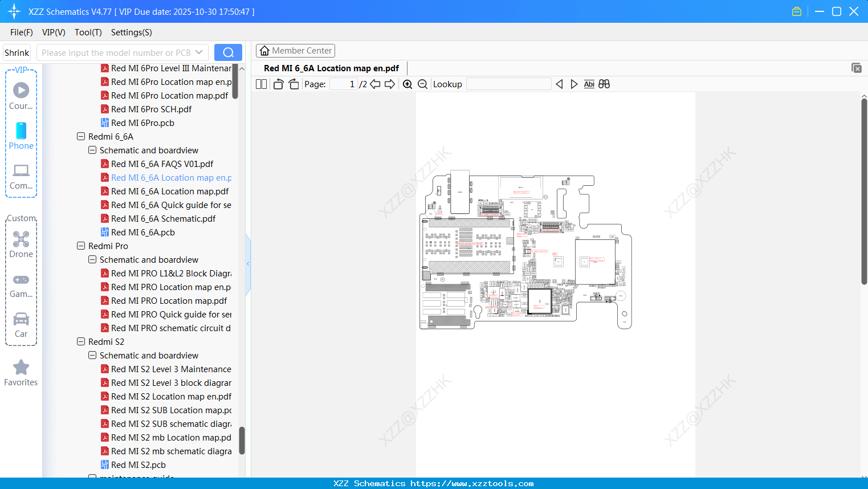The width and height of the screenshot is (868, 489).
Task: Open the Car category
Action: [x=21, y=325]
